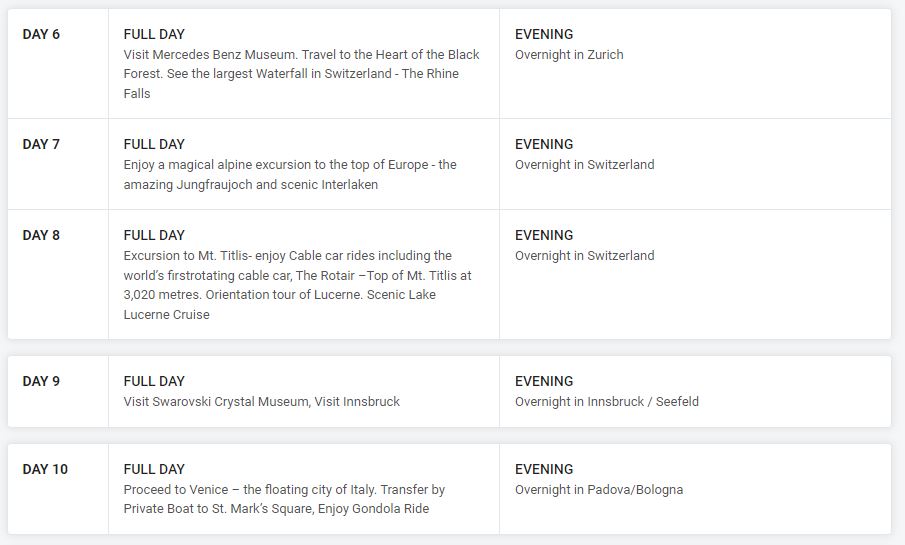Click the DAY 10 label
The width and height of the screenshot is (905, 545).
click(x=45, y=469)
